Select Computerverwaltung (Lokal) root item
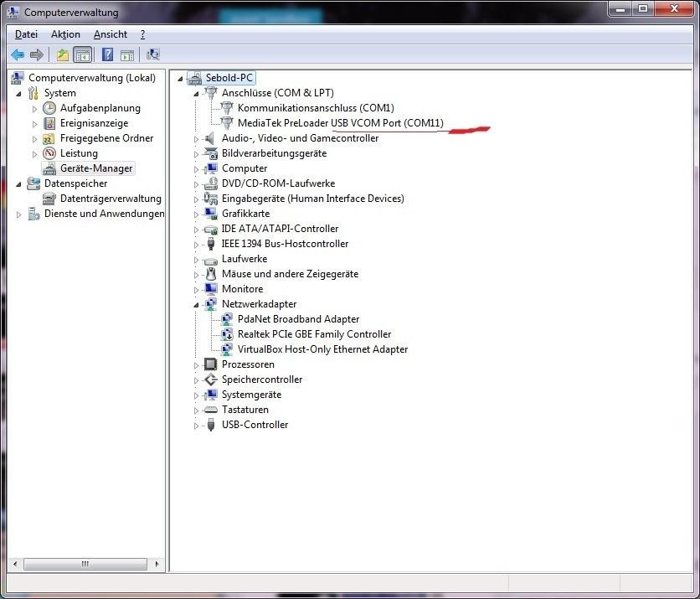The height and width of the screenshot is (599, 700). [92, 78]
